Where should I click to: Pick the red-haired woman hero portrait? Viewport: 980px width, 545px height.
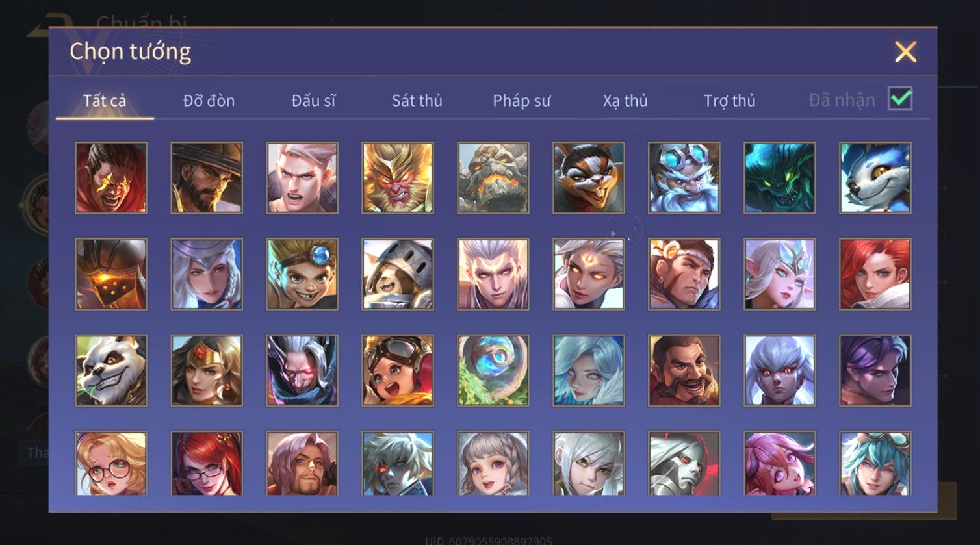(x=875, y=274)
